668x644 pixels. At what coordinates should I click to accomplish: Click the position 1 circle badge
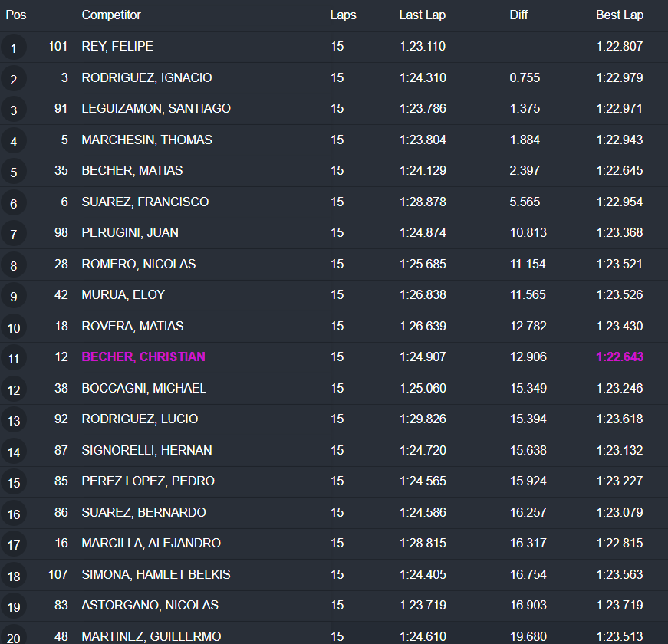click(14, 48)
